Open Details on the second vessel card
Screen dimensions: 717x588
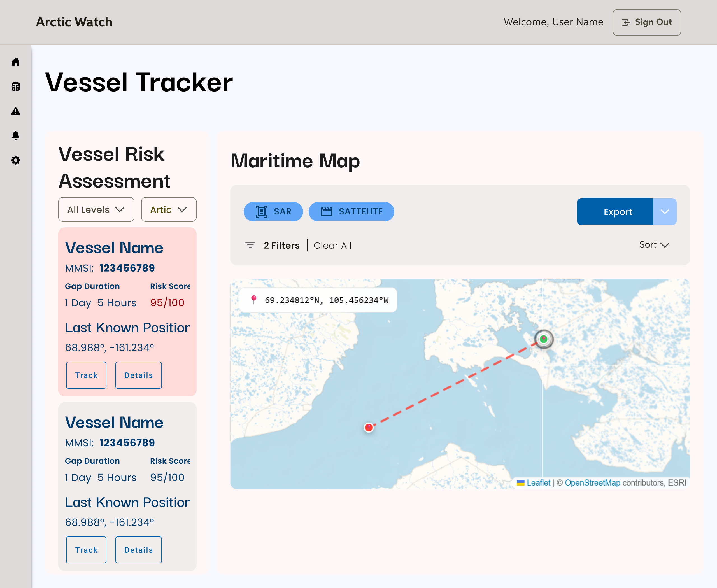(138, 550)
